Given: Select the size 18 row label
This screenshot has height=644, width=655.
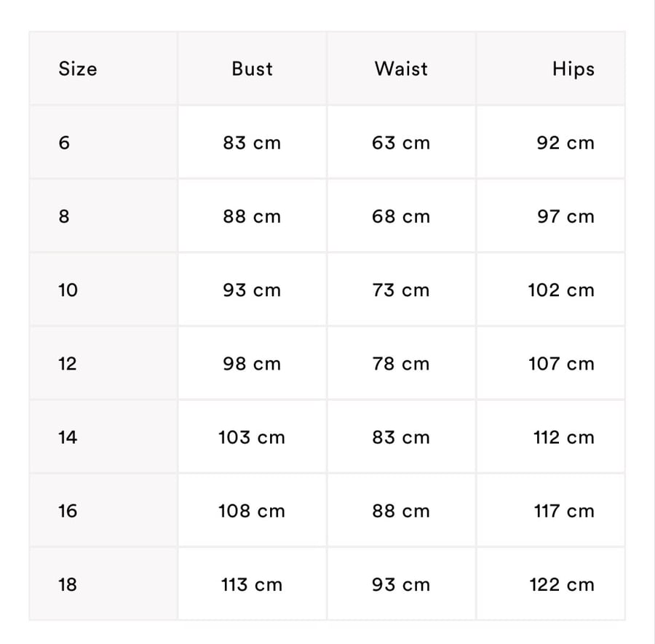Looking at the screenshot, I should [x=68, y=584].
